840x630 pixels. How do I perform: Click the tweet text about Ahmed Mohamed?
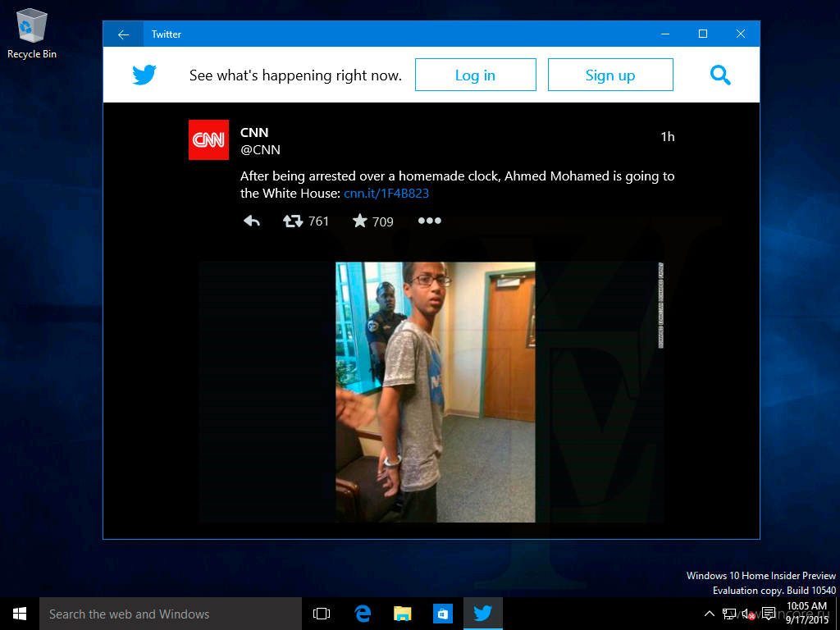457,185
